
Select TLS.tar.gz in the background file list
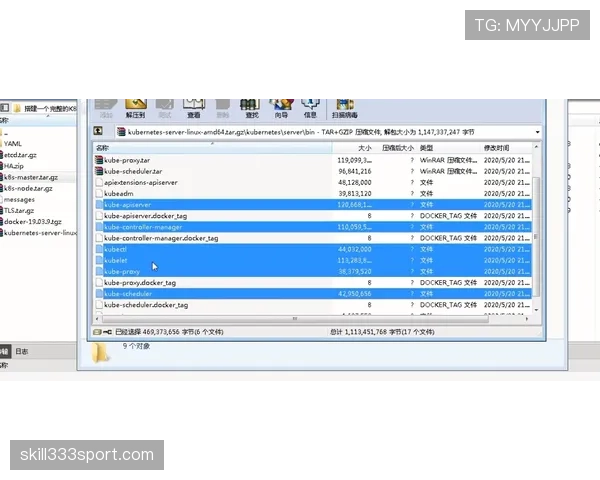(x=18, y=211)
